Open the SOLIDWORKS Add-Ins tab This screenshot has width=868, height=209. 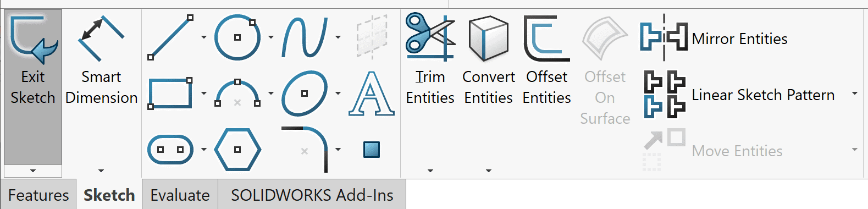tap(312, 195)
